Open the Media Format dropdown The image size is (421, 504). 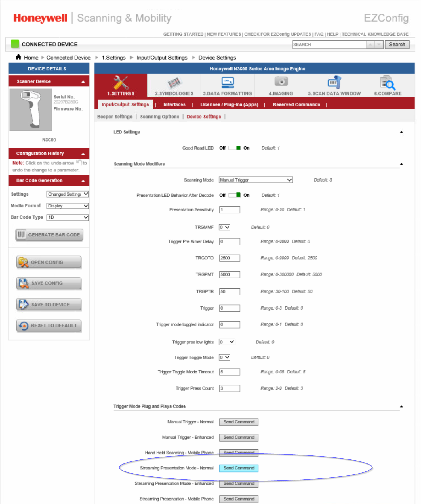pyautogui.click(x=68, y=206)
